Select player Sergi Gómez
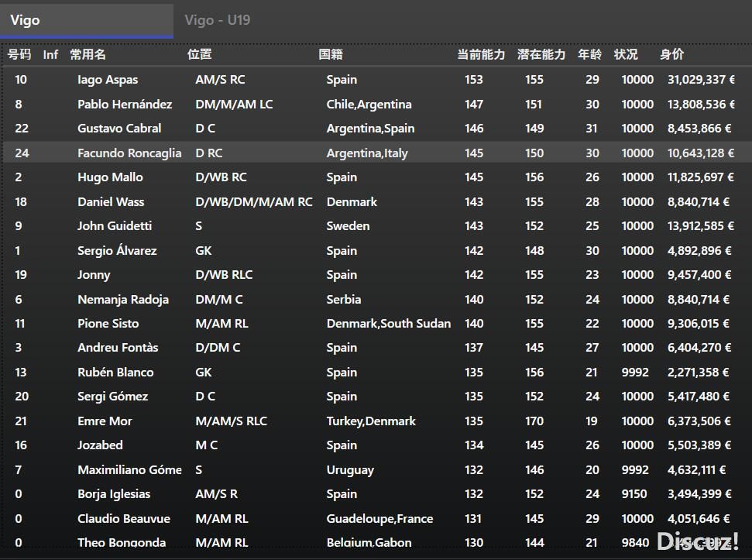752x560 pixels. point(113,397)
